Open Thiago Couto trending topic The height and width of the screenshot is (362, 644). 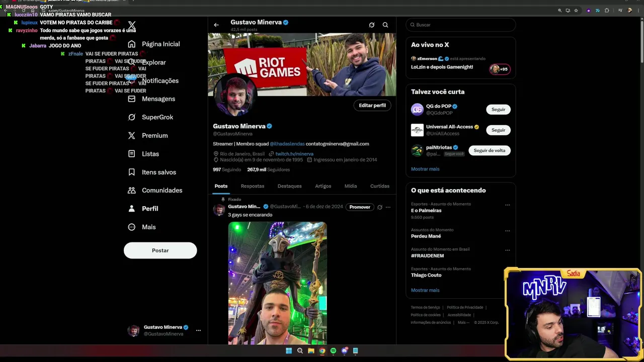pyautogui.click(x=426, y=275)
